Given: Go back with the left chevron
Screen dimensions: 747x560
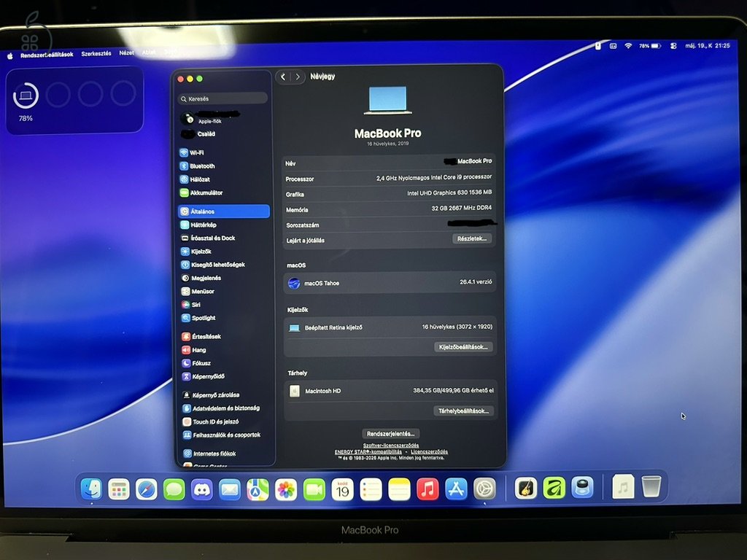Looking at the screenshot, I should pyautogui.click(x=283, y=77).
